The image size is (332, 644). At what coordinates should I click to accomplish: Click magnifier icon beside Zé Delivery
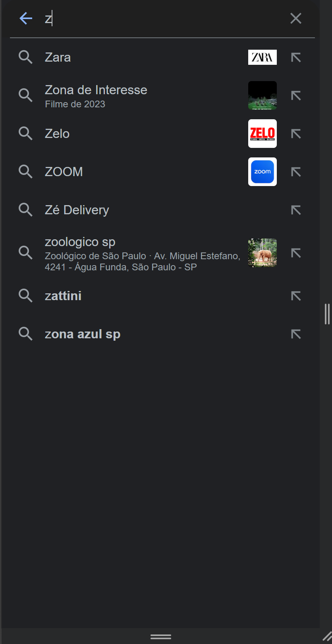click(x=25, y=210)
